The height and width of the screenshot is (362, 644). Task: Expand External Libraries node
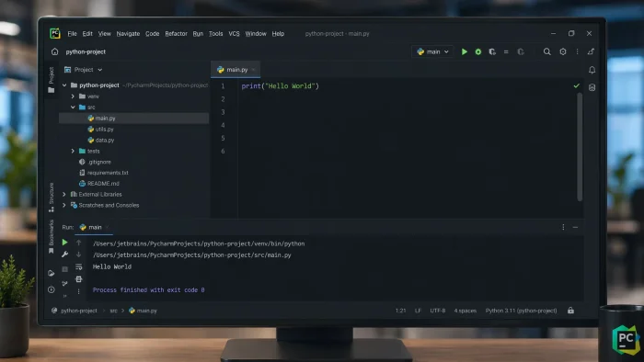64,195
